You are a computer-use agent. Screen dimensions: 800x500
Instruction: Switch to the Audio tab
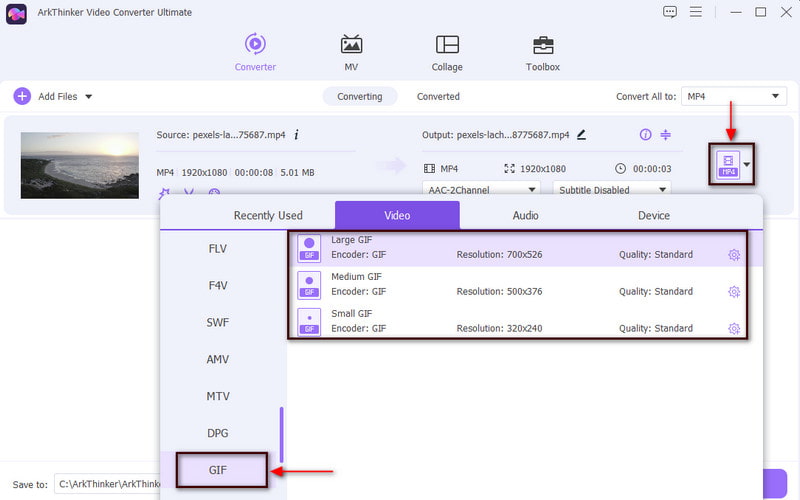coord(526,215)
